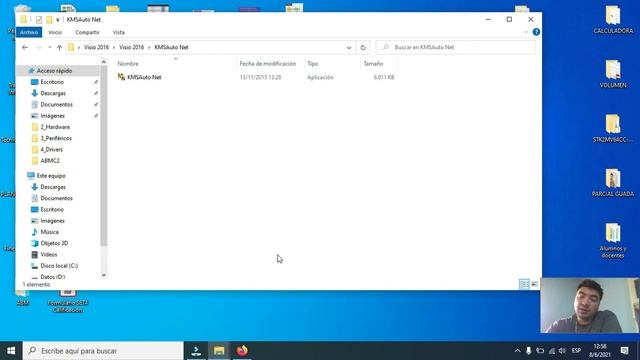This screenshot has height=360, width=640.
Task: Navigate to KMSAuto Net breadcrumb segment
Action: pyautogui.click(x=171, y=47)
